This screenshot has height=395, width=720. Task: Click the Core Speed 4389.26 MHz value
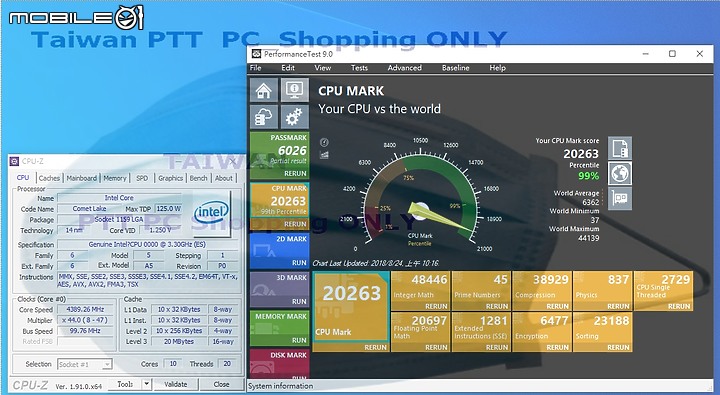click(x=85, y=310)
